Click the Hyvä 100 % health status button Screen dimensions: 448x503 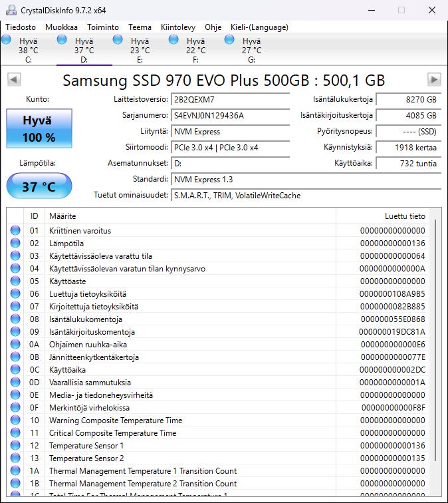[x=39, y=129]
